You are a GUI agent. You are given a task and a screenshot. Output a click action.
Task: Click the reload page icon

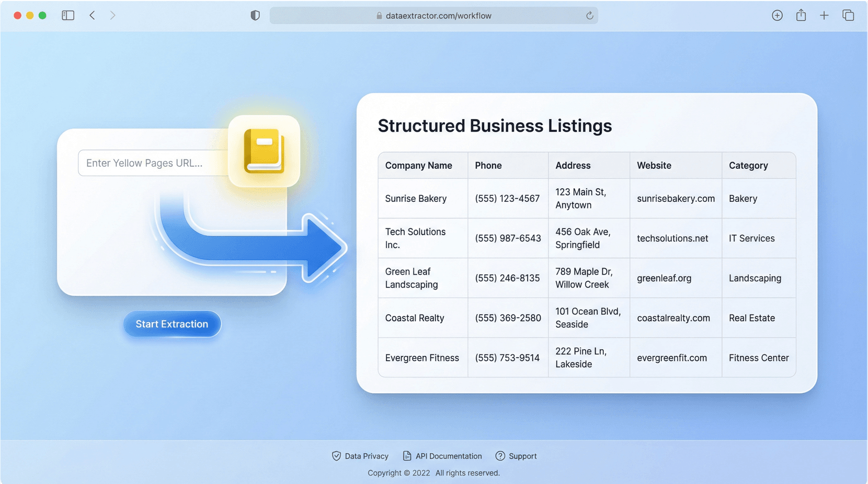coord(590,15)
